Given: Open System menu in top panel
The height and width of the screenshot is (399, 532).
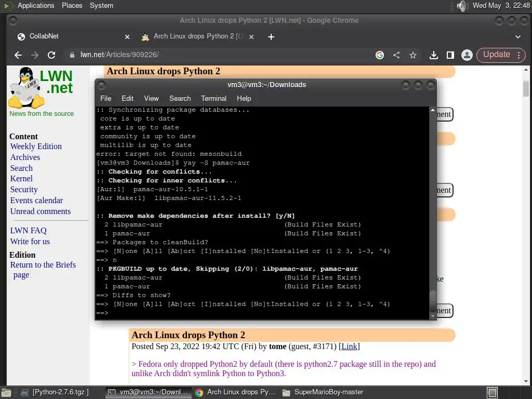Looking at the screenshot, I should [x=101, y=5].
